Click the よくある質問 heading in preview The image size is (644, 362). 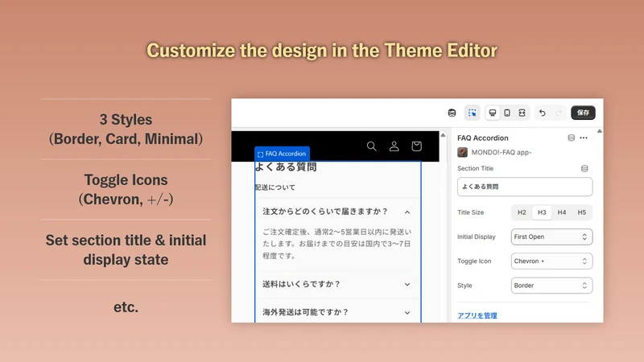point(286,167)
